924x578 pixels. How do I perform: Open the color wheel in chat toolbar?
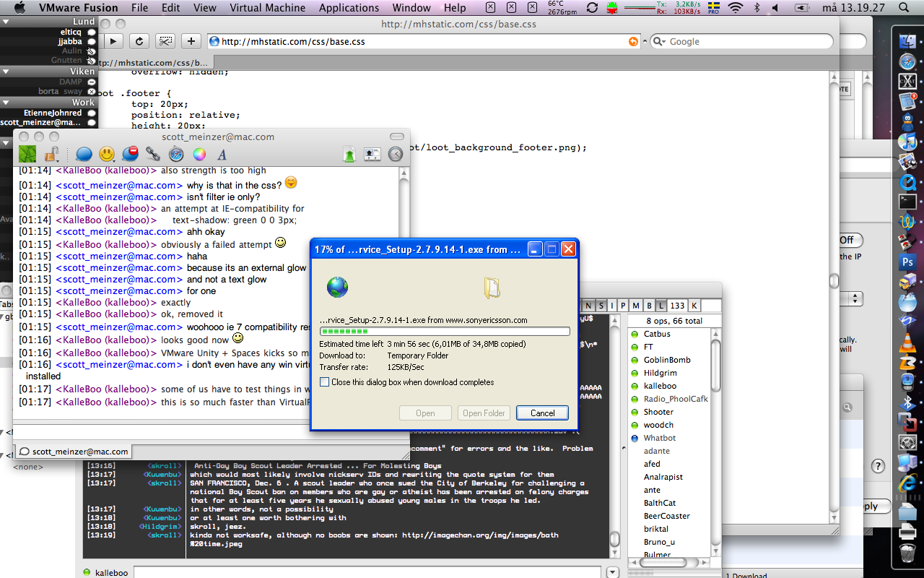[x=199, y=154]
